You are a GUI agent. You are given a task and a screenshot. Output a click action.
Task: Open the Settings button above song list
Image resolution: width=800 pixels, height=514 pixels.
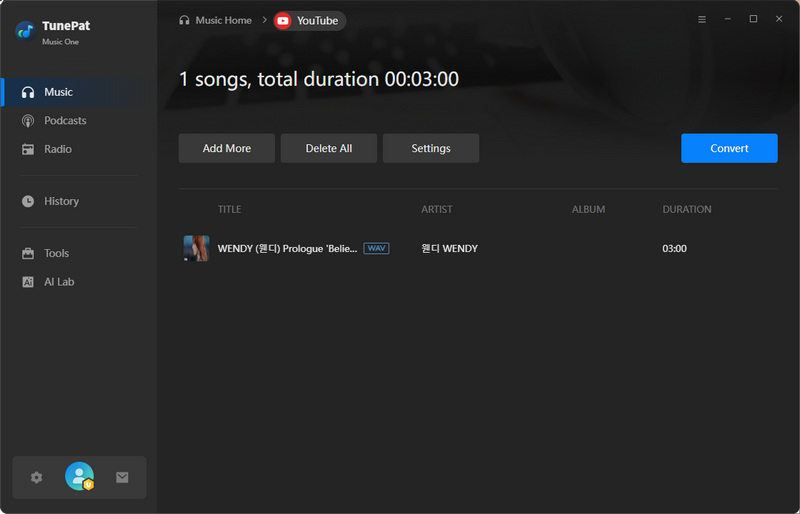pyautogui.click(x=431, y=148)
